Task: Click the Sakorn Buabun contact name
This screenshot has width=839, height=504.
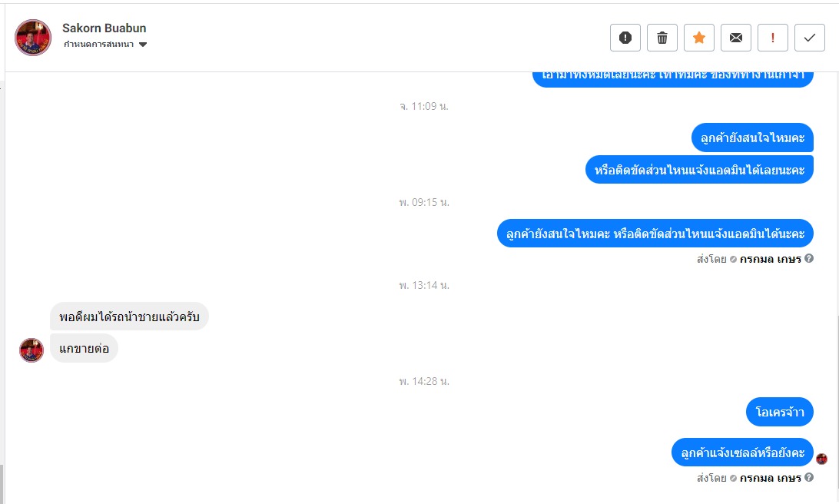Action: pyautogui.click(x=104, y=28)
